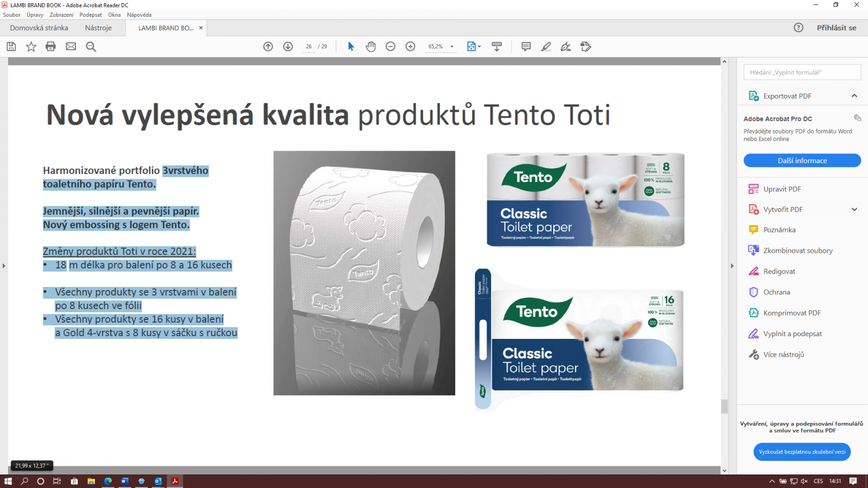Collapse the right tools pane arrow
Screen dimensions: 868x488
pyautogui.click(x=732, y=266)
